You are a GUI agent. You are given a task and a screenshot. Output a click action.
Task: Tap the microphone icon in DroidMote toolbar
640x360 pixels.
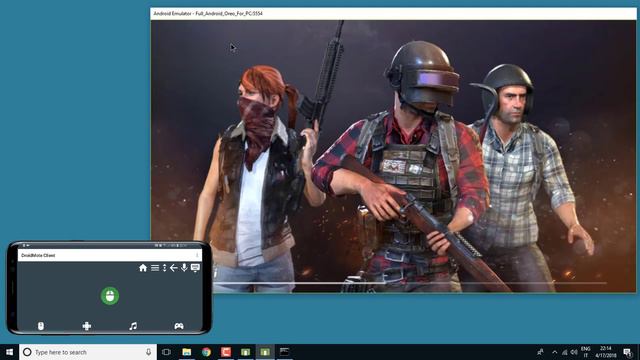pos(184,267)
